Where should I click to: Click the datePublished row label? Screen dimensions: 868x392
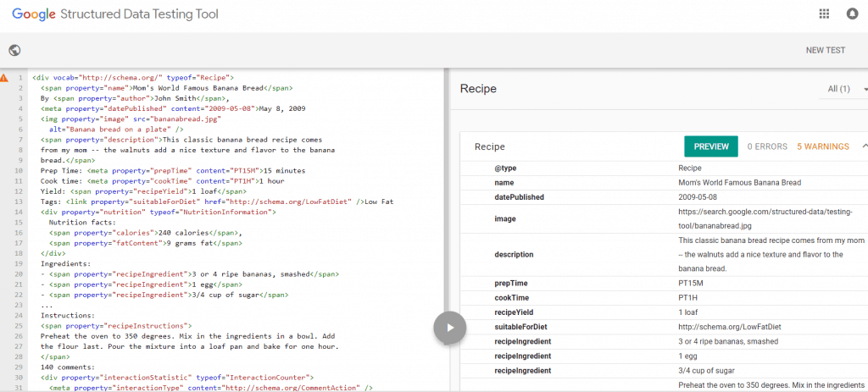pyautogui.click(x=520, y=196)
